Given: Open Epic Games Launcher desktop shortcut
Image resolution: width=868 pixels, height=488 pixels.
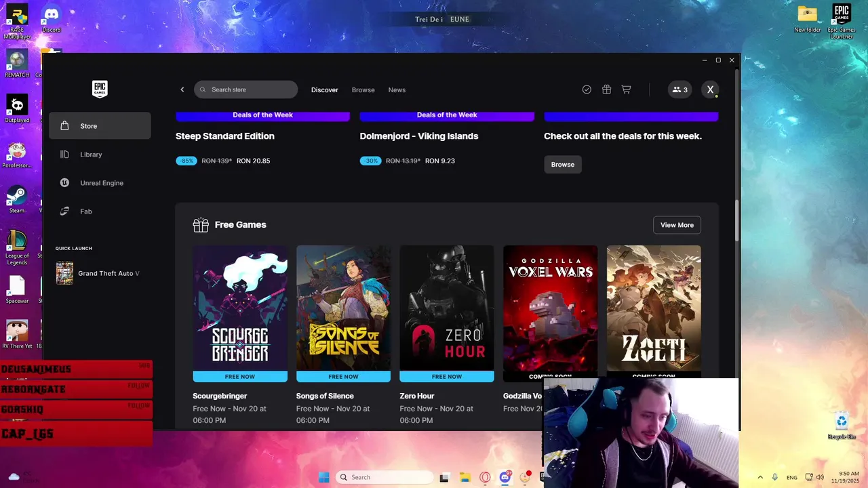Looking at the screenshot, I should tap(842, 22).
